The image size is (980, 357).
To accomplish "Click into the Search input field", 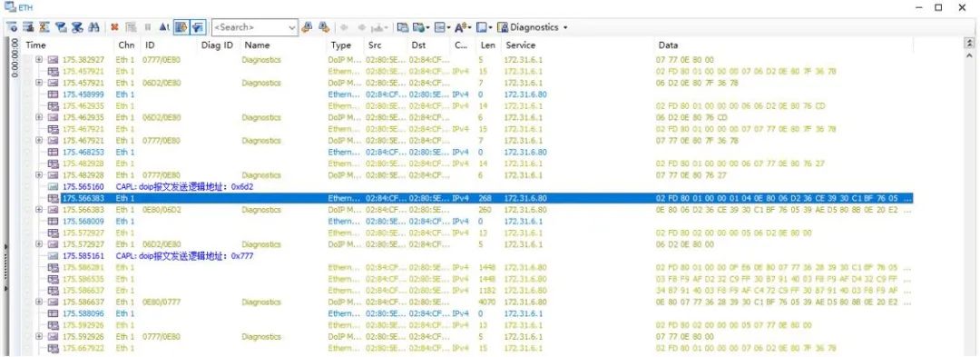I will pyautogui.click(x=250, y=27).
